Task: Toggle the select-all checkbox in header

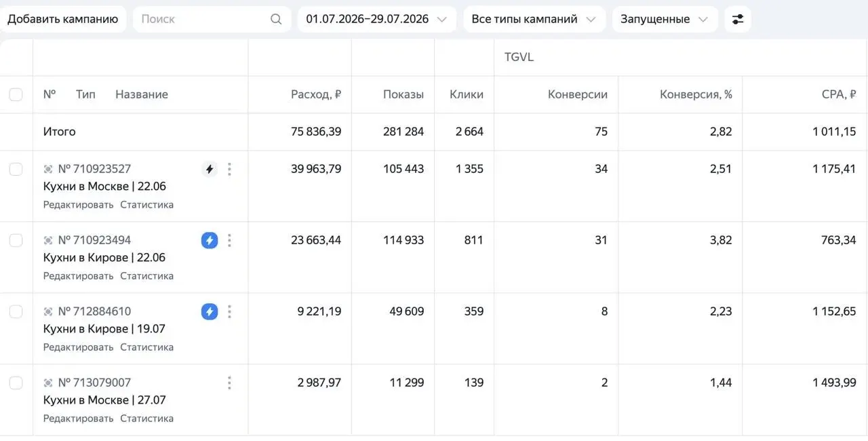Action: (16, 94)
